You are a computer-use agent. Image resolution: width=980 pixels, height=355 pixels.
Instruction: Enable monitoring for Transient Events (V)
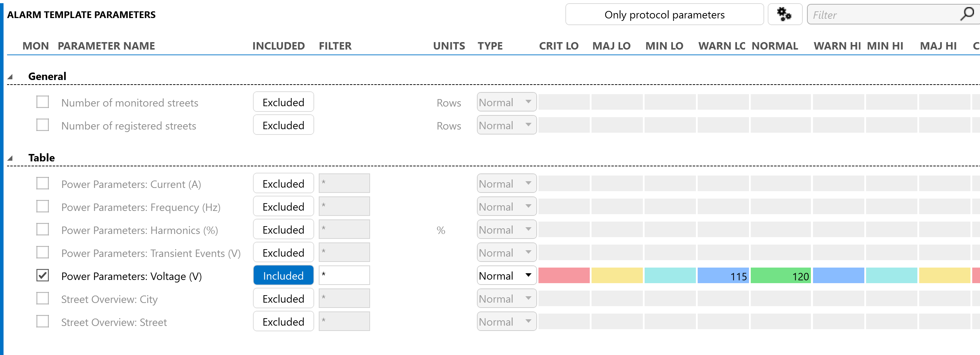(x=42, y=252)
